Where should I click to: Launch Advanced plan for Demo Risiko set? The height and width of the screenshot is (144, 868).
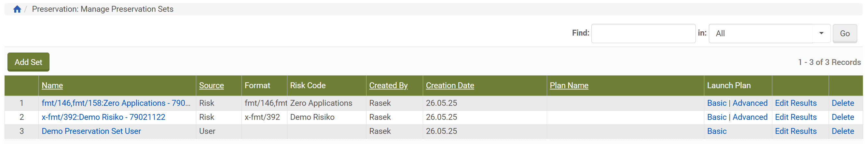pyautogui.click(x=750, y=117)
